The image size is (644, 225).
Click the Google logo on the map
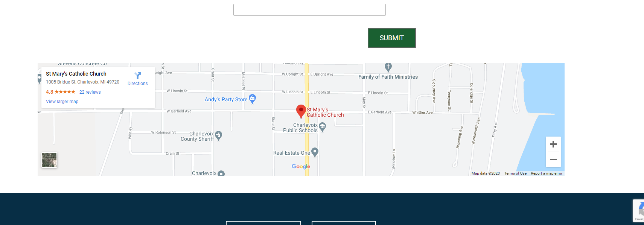point(301,166)
